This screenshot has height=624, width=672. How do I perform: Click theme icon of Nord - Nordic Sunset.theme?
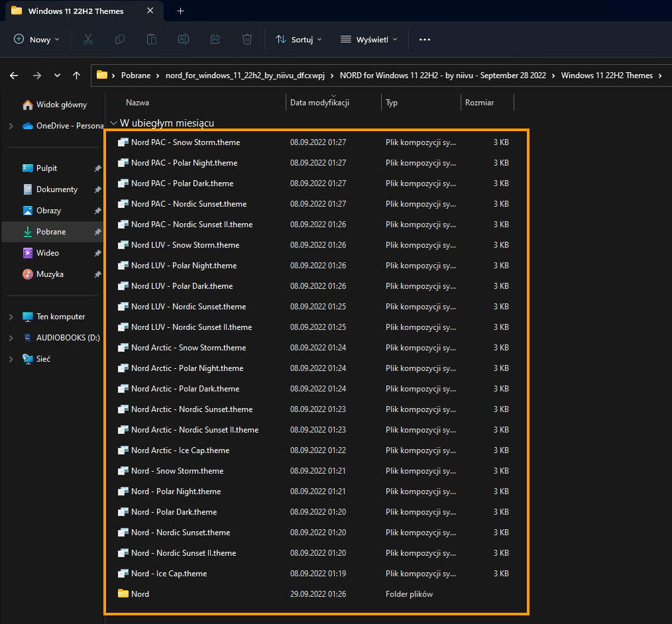click(x=123, y=533)
